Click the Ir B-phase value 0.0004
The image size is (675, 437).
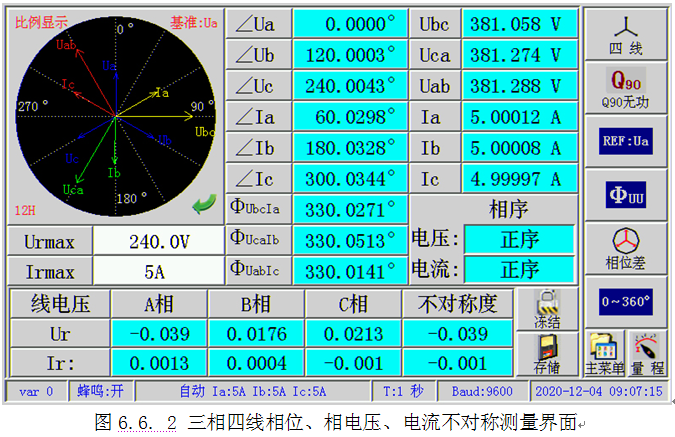pos(257,363)
